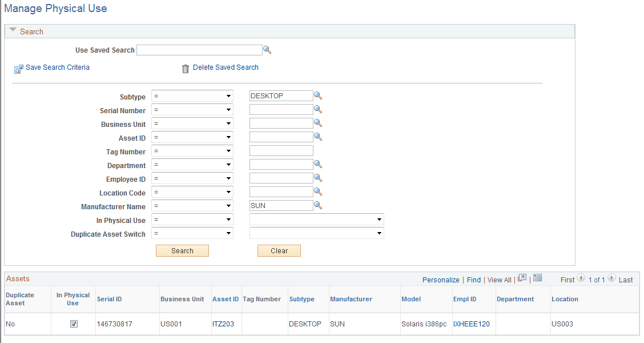Open the Manufacturer Name lookup magnifier
This screenshot has width=644, height=343.
pos(318,205)
